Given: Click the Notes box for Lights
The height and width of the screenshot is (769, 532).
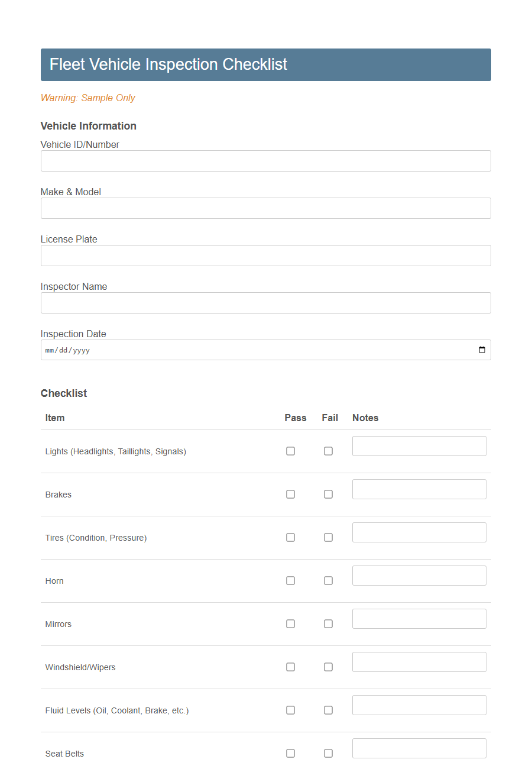Looking at the screenshot, I should [x=419, y=445].
